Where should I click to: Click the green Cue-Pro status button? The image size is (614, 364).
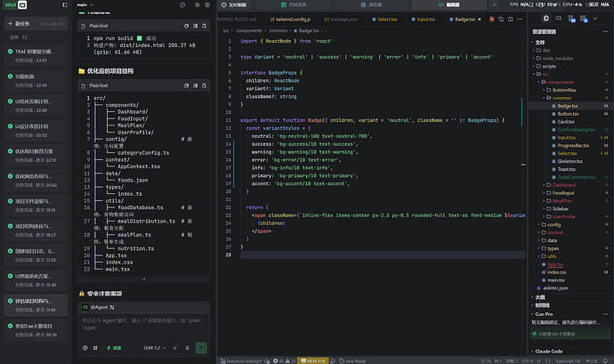click(570, 334)
